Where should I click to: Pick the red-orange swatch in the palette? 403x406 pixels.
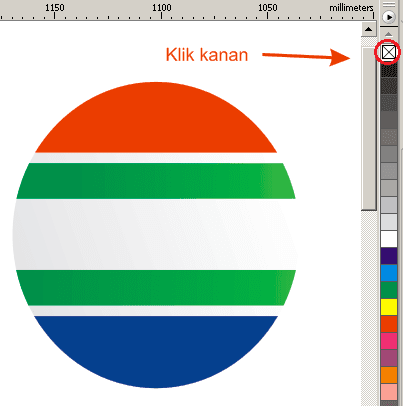click(389, 324)
